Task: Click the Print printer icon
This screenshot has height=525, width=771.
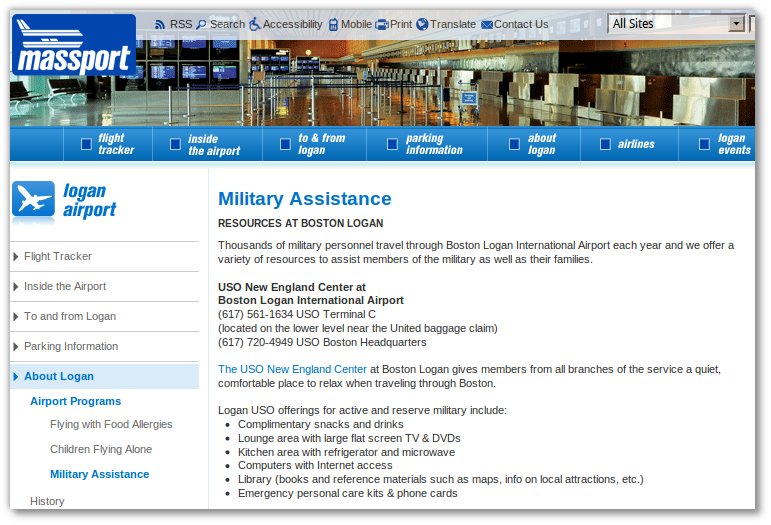Action: pos(382,25)
